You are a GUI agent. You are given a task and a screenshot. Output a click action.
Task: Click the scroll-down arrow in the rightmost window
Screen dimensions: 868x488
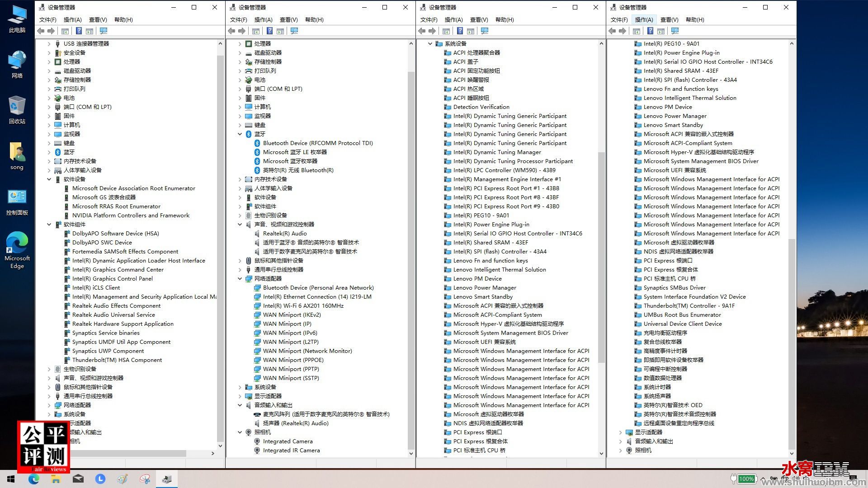tap(792, 453)
